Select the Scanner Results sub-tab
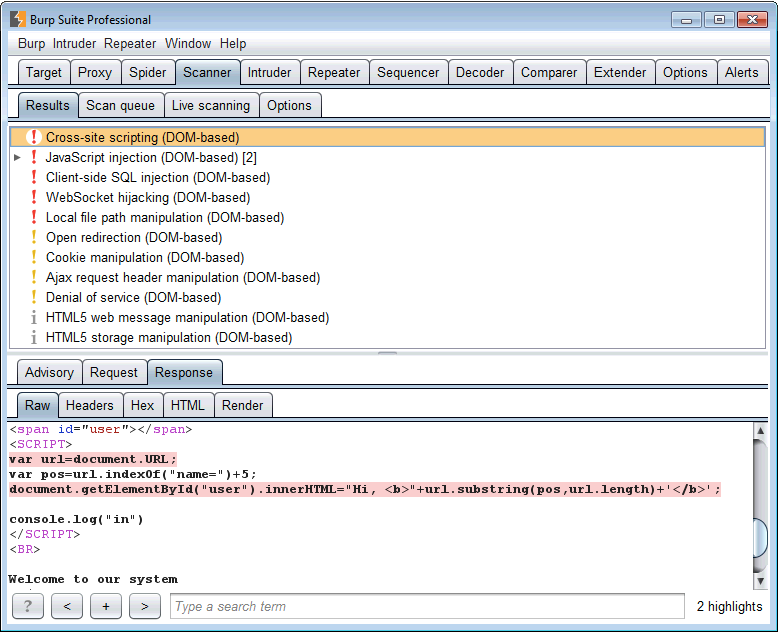The image size is (778, 632). (x=48, y=105)
